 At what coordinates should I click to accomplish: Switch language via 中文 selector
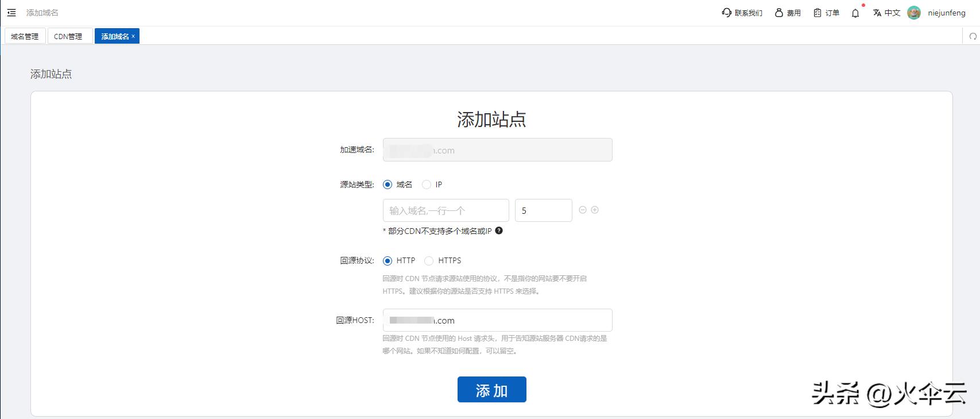pyautogui.click(x=886, y=13)
